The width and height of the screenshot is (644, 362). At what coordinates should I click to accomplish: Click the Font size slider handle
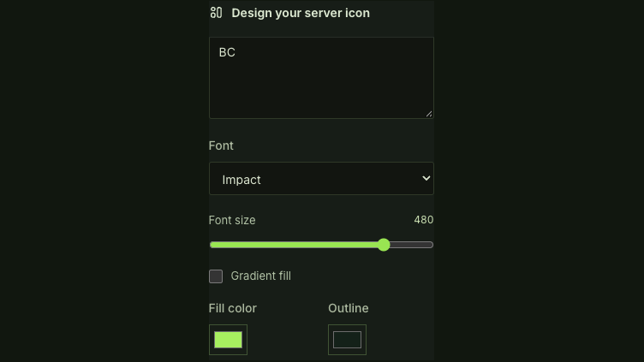tap(384, 245)
